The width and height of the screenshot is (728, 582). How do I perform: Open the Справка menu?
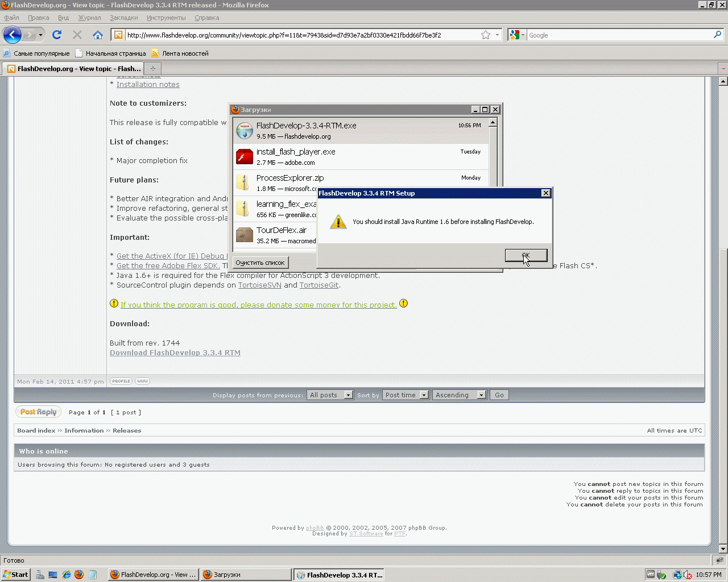click(207, 18)
